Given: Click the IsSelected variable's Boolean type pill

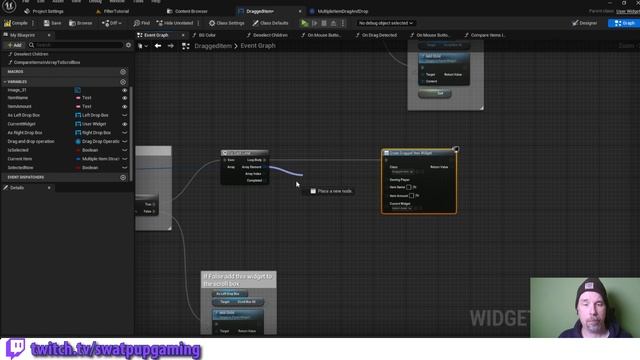Looking at the screenshot, I should pyautogui.click(x=87, y=150).
